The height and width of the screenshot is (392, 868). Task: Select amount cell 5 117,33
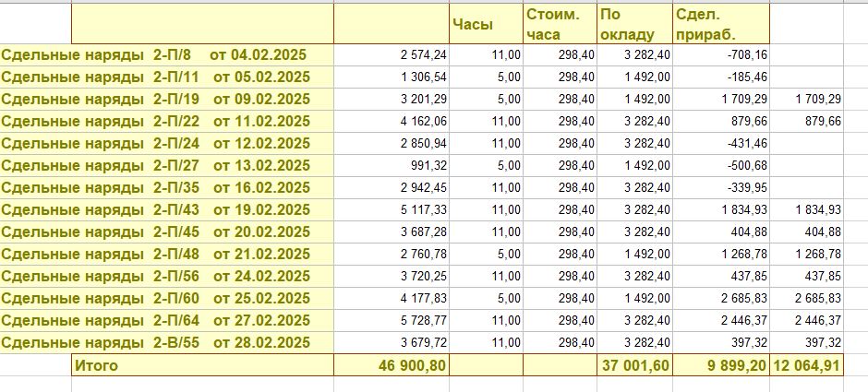tap(392, 210)
